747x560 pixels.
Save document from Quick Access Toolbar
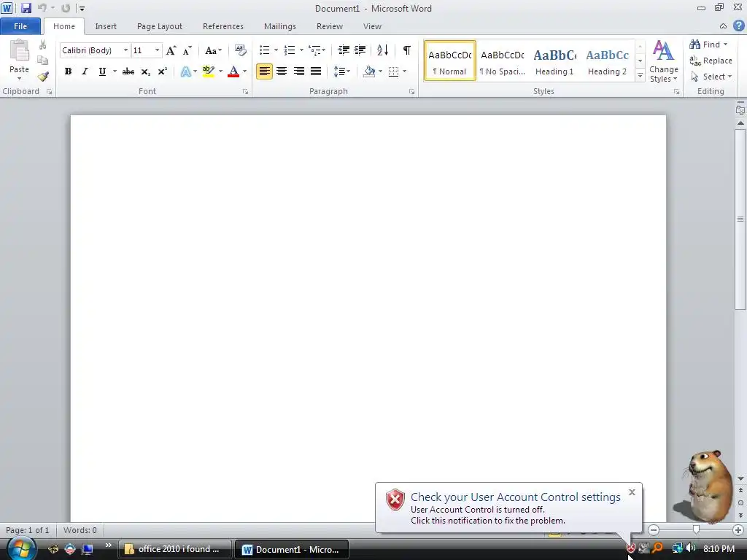pos(26,8)
